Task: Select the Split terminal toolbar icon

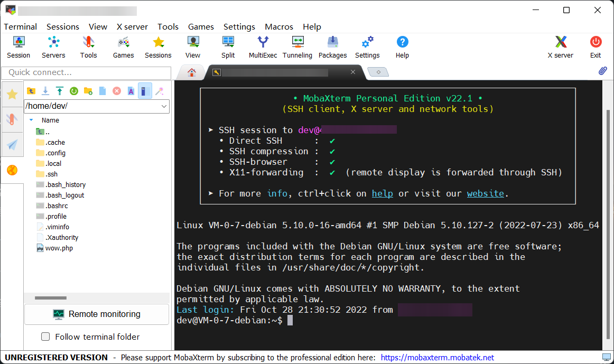Action: [228, 47]
